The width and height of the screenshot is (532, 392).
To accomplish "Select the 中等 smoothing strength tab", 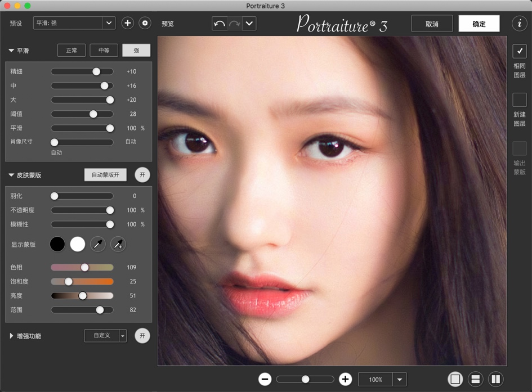I will (104, 50).
